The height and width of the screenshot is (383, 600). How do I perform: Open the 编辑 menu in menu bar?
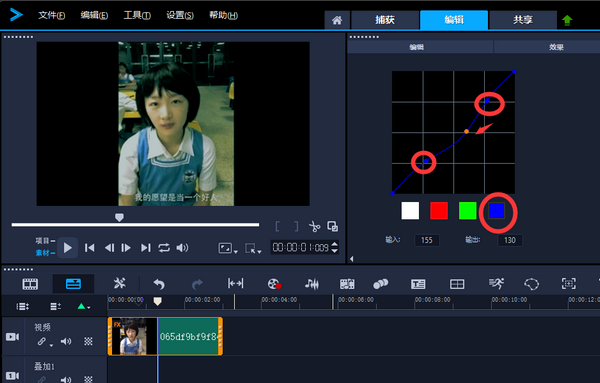click(94, 15)
